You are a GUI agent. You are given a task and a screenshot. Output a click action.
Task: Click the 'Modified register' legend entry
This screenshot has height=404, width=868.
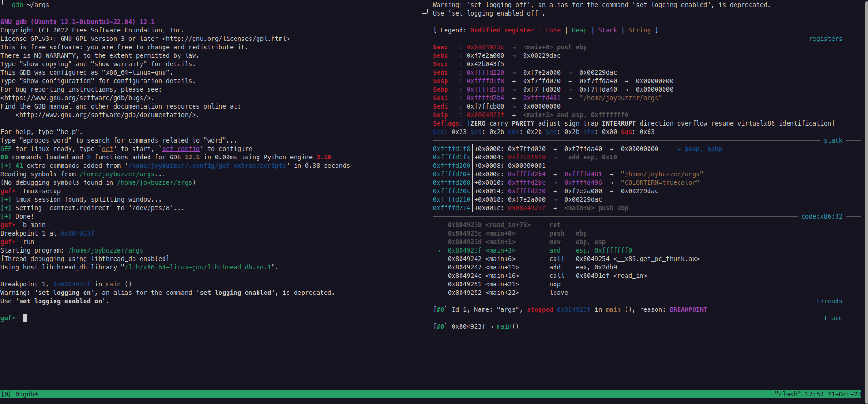point(502,30)
